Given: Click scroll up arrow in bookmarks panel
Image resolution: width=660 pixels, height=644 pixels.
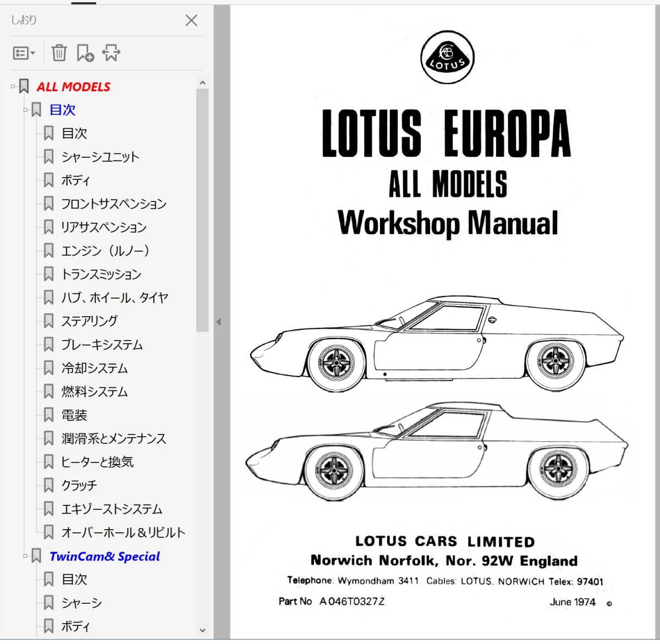Looking at the screenshot, I should (x=202, y=83).
